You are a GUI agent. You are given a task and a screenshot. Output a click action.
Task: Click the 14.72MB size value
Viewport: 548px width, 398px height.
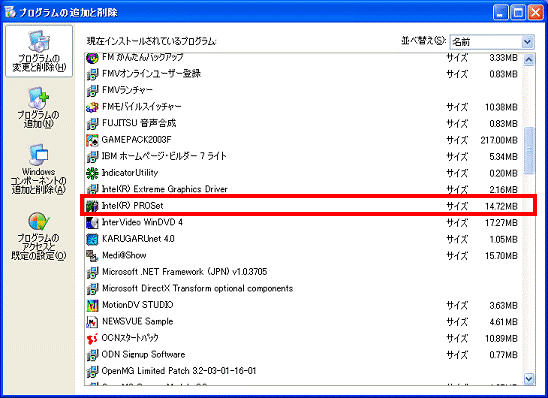point(501,207)
